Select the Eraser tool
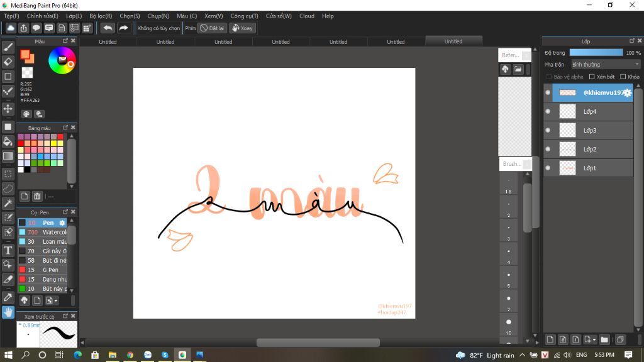Viewport: 644px width, 362px height. pos(8,62)
